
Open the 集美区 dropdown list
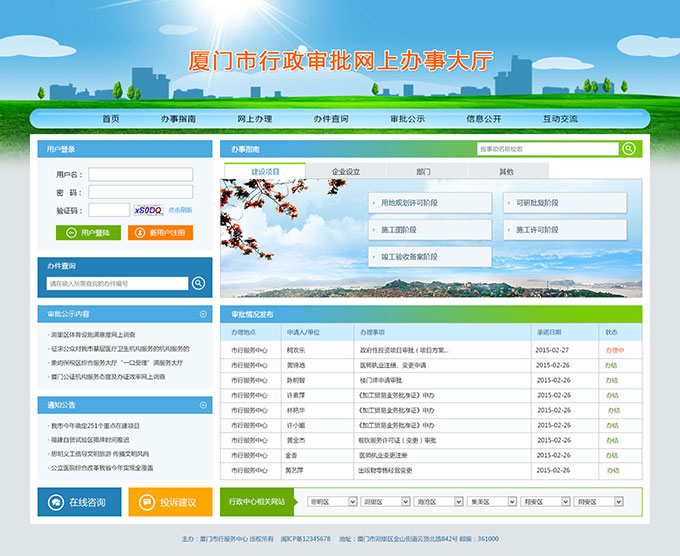[x=491, y=501]
